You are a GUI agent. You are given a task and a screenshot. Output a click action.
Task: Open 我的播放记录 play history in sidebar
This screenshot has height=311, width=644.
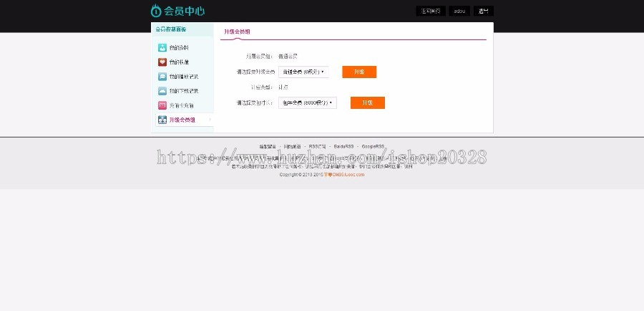[x=184, y=77]
